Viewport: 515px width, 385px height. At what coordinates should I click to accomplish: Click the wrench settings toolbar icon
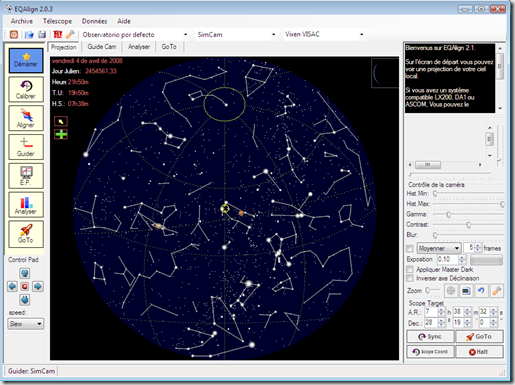pyautogui.click(x=70, y=34)
